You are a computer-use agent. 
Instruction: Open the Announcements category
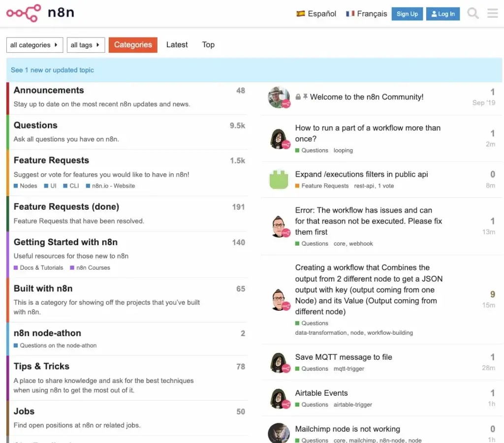coord(49,91)
